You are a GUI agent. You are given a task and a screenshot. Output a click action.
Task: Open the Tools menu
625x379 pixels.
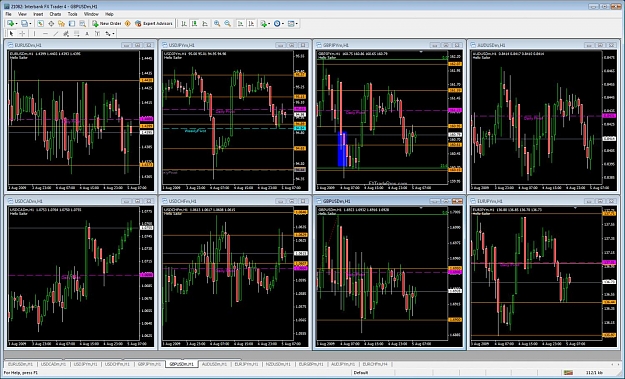tap(73, 14)
